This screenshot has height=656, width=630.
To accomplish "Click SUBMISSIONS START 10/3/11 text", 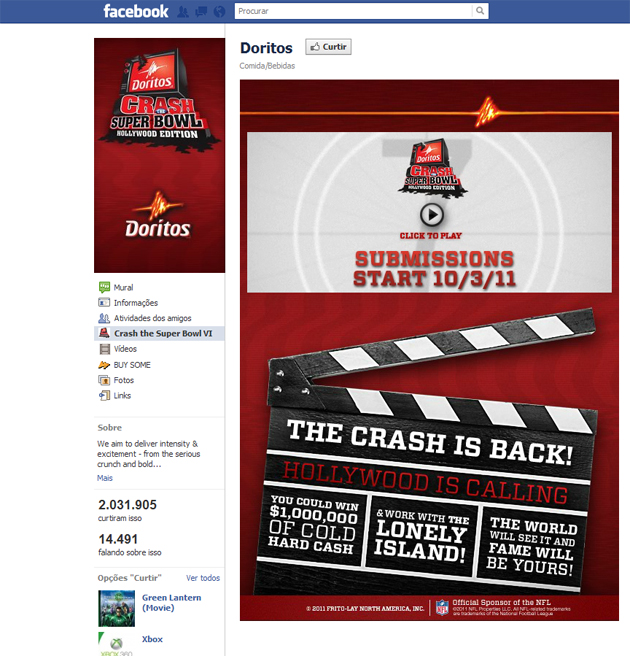I will click(434, 269).
